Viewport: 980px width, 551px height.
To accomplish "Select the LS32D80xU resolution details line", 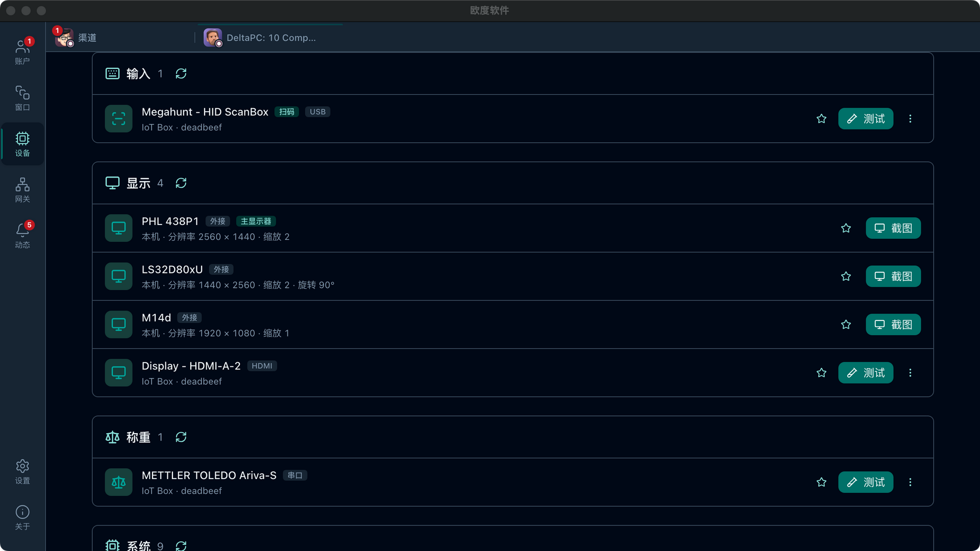I will pyautogui.click(x=238, y=285).
